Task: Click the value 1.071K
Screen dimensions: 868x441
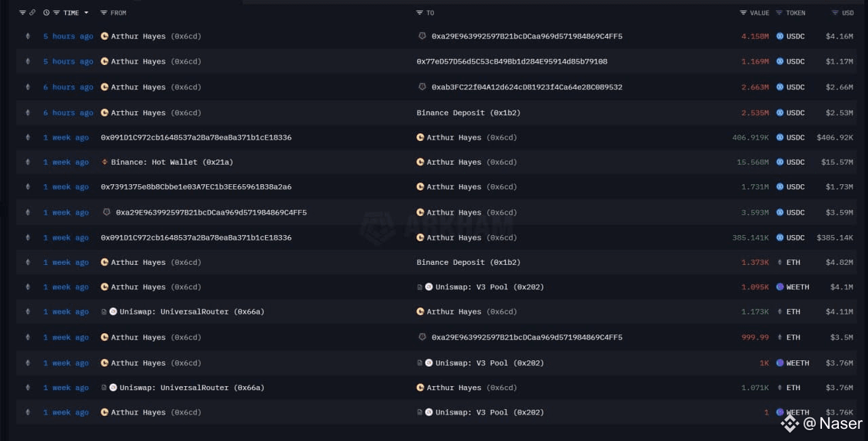Action: pyautogui.click(x=755, y=388)
